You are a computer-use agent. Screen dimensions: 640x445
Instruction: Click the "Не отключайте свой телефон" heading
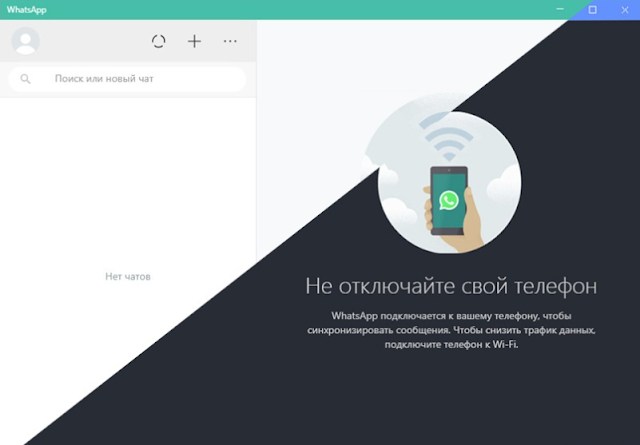[451, 286]
